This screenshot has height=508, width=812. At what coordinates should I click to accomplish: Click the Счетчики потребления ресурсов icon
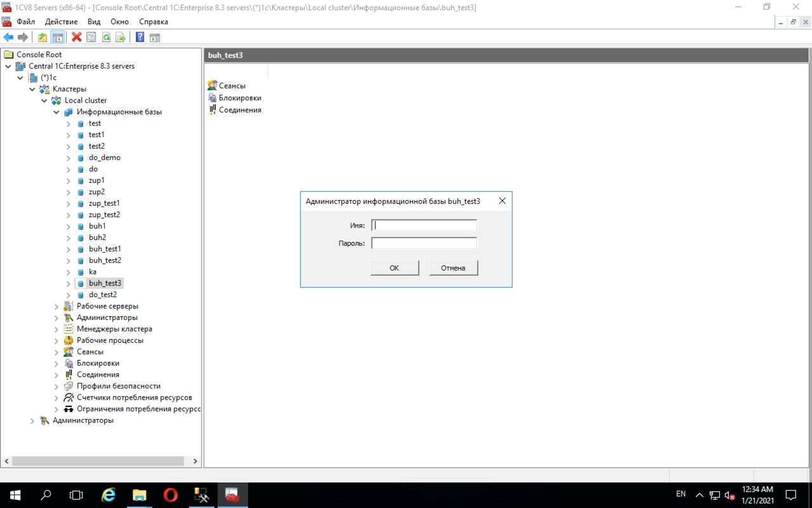point(69,398)
